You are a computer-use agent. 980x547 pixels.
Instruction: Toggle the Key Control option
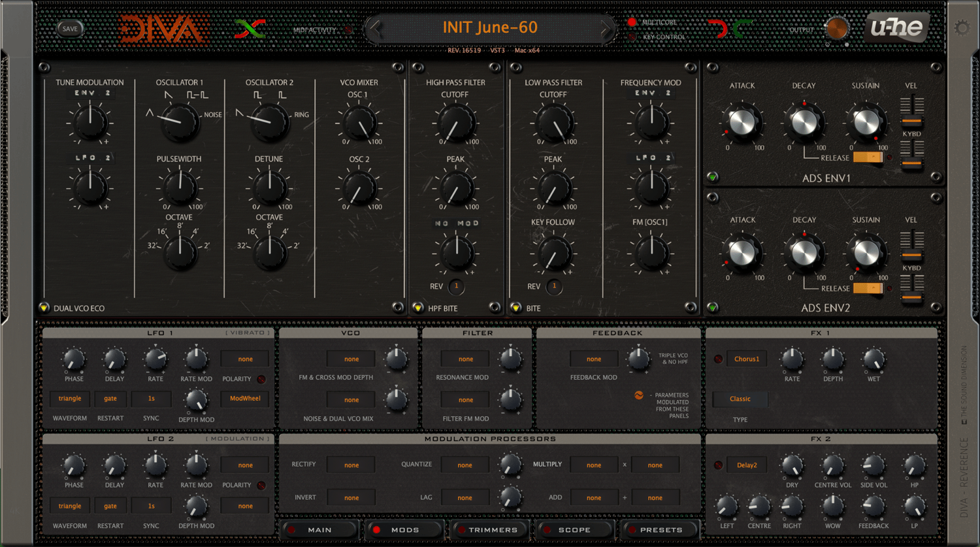(632, 37)
